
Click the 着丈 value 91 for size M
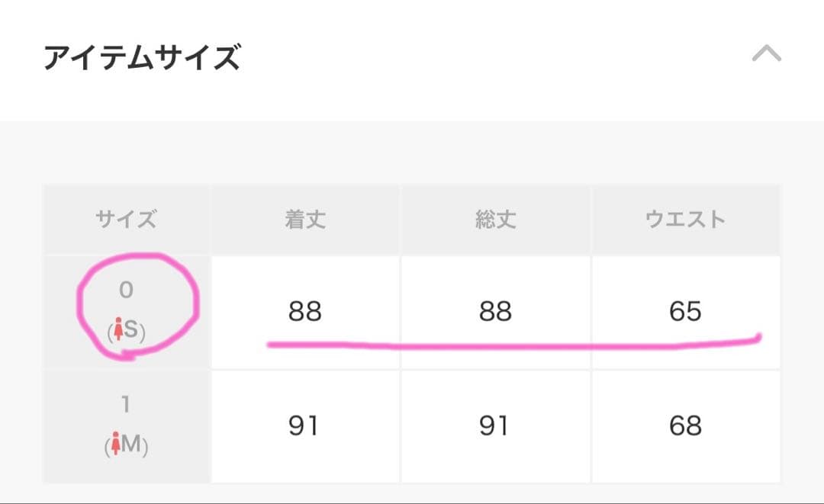(304, 425)
